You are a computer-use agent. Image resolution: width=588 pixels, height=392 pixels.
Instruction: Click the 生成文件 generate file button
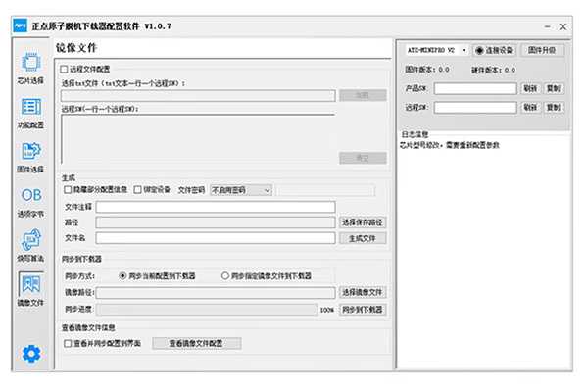(x=363, y=238)
